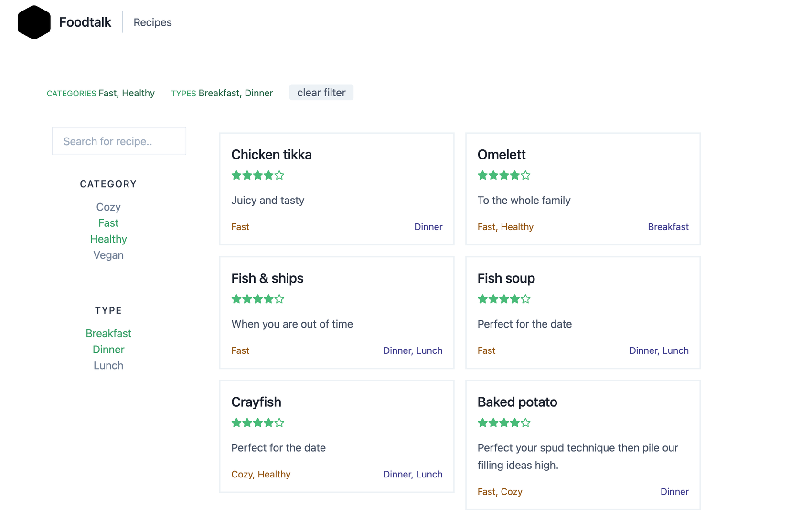This screenshot has height=519, width=812.
Task: Click the empty fifth star on Fish soup
Action: [x=526, y=299]
